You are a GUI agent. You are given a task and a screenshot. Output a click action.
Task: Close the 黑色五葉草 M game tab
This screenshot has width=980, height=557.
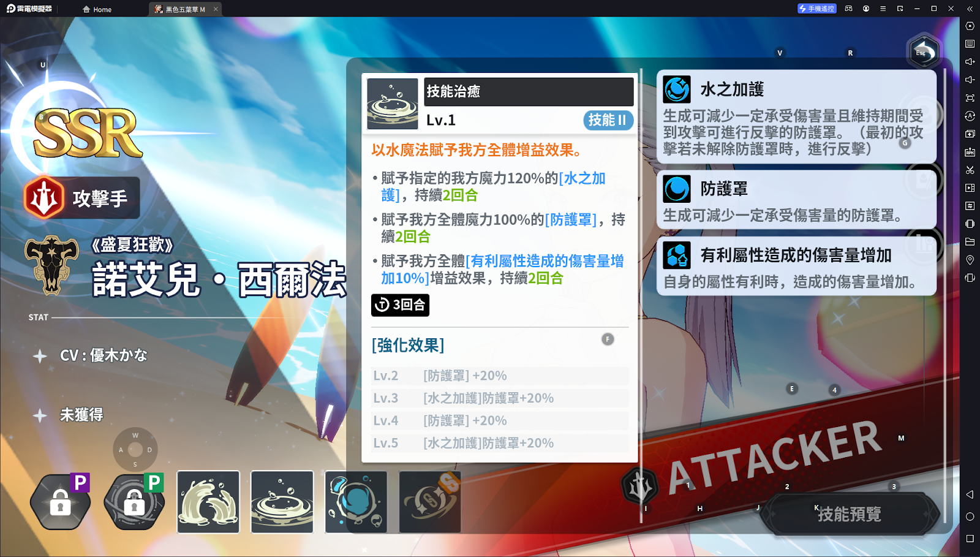216,9
